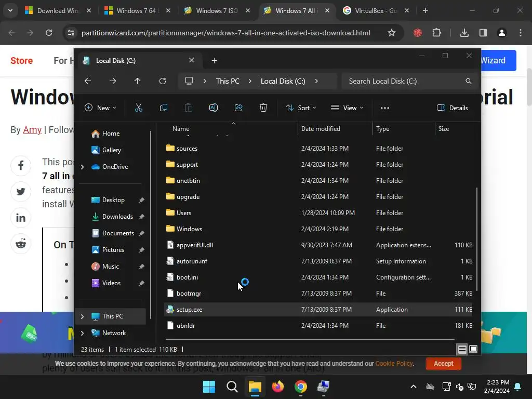Open the Amy author link
This screenshot has width=532, height=399.
click(x=32, y=129)
